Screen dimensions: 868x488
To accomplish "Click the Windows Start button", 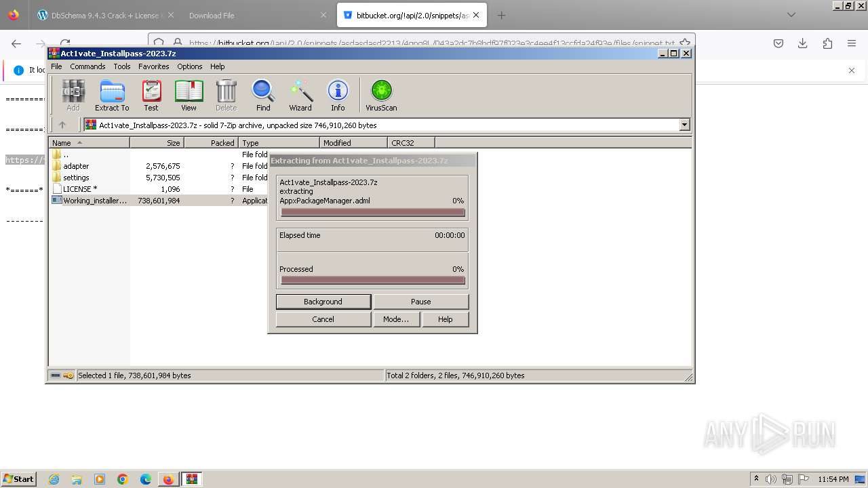I will point(19,479).
